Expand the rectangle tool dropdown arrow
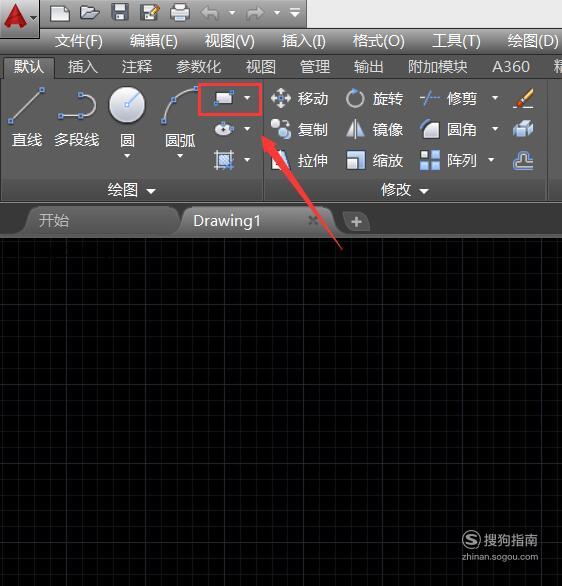562x586 pixels. tap(247, 98)
